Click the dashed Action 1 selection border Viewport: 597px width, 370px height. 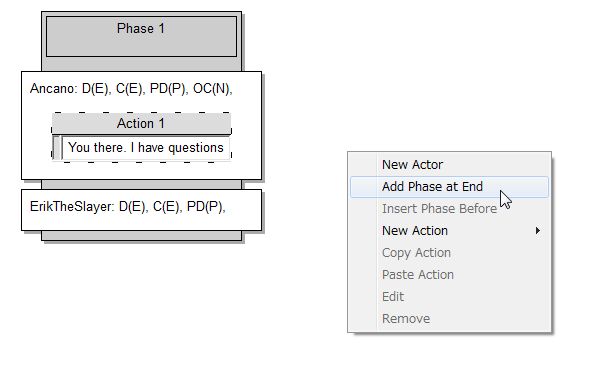point(141,112)
